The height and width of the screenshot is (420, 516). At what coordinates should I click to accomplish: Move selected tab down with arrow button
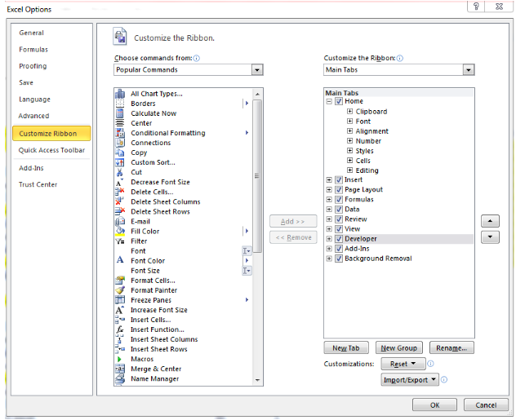(x=490, y=237)
